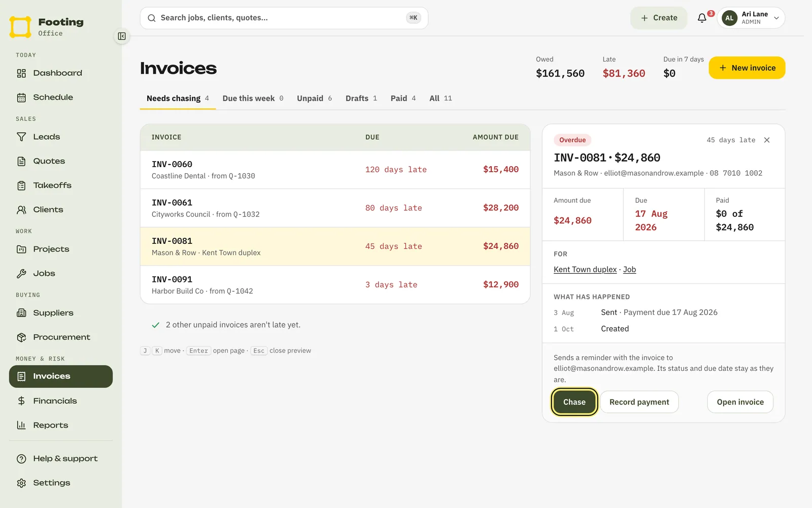The height and width of the screenshot is (508, 812).
Task: Click the Takeoffs clipboard icon
Action: (21, 185)
